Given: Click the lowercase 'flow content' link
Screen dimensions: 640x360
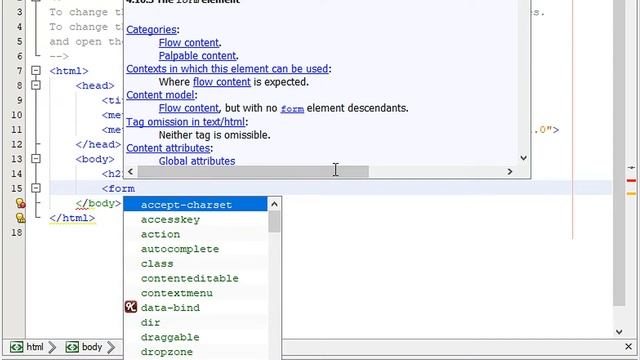Looking at the screenshot, I should (222, 82).
